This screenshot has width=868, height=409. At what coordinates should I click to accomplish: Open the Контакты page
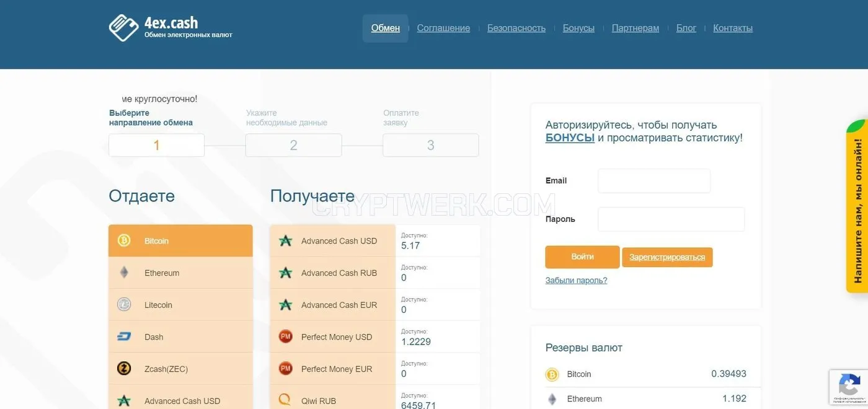pos(733,28)
